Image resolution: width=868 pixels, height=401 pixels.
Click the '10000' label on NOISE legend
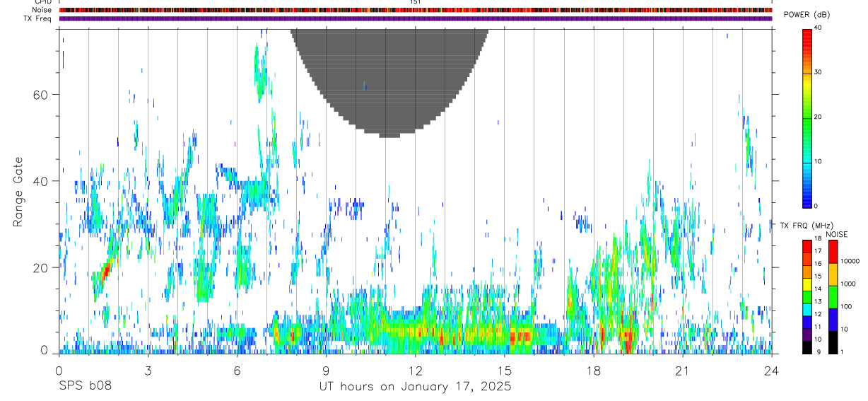click(x=850, y=261)
